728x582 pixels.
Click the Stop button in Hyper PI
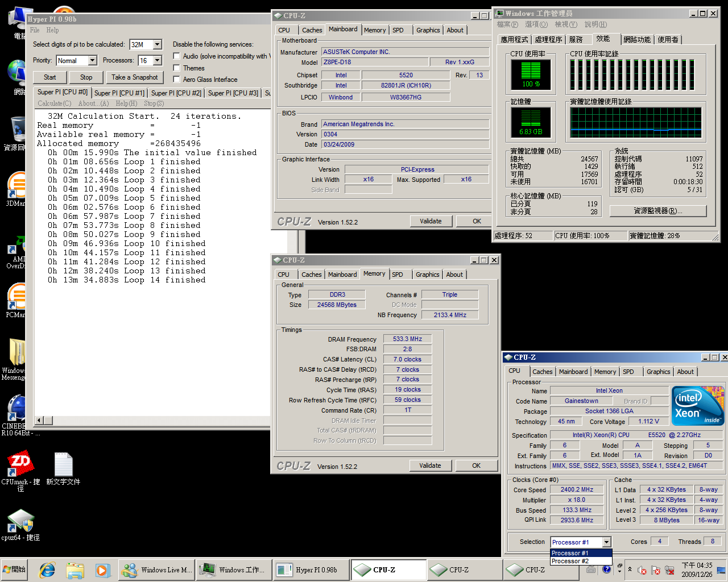point(86,77)
